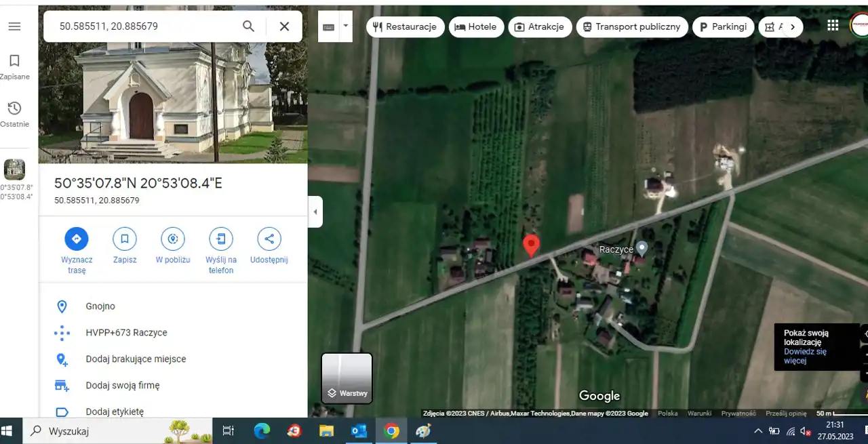Open Ostatnie recent history
Viewport: 868px width, 444px height.
tap(14, 114)
